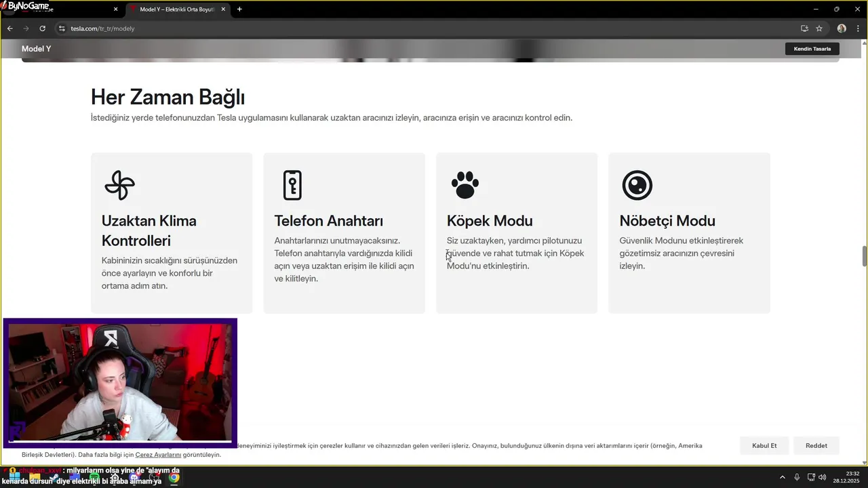Click the phone key icon

point(292,185)
